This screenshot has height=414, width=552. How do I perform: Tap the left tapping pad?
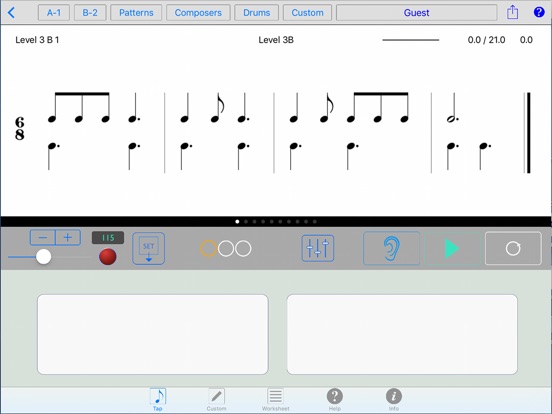click(153, 334)
